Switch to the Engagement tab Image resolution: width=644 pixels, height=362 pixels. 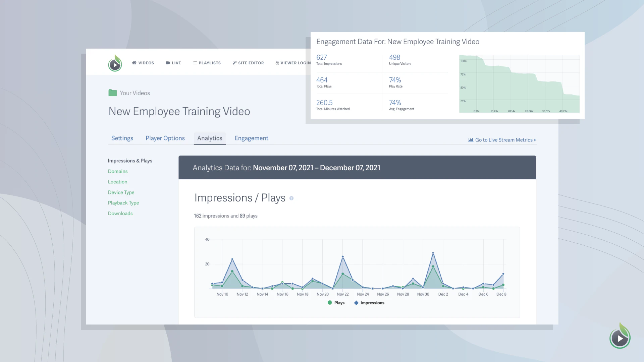click(x=251, y=138)
